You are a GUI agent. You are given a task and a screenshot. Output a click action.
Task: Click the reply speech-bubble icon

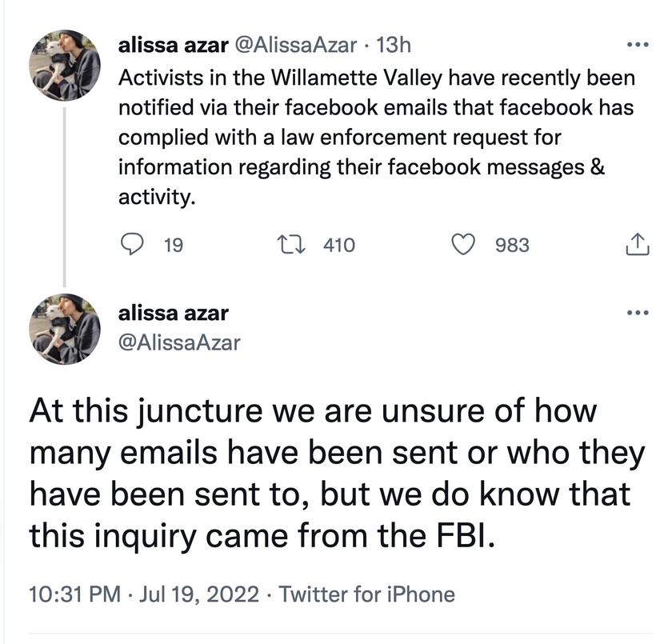(131, 245)
